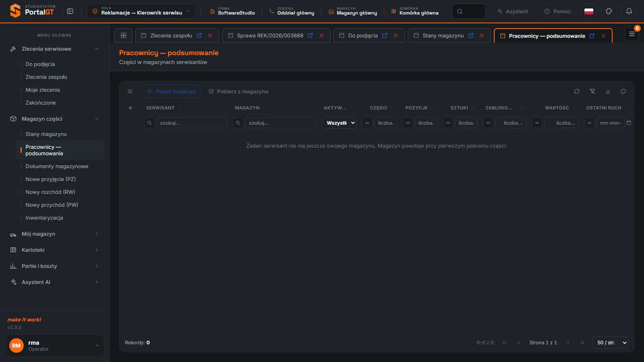
Task: Open the Asystent button in header
Action: 513,11
